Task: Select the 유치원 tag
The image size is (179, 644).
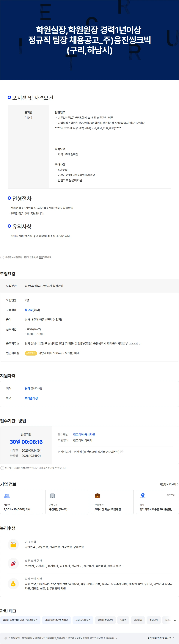Action: (123, 620)
